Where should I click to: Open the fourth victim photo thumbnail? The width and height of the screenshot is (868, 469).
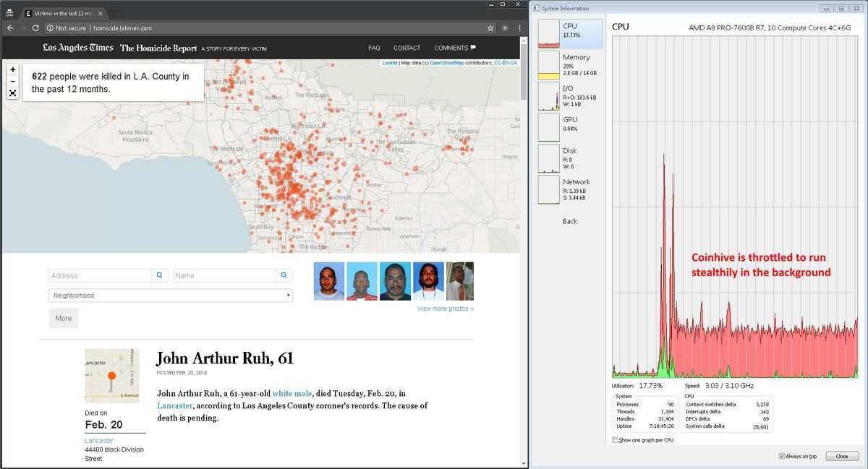pyautogui.click(x=428, y=281)
